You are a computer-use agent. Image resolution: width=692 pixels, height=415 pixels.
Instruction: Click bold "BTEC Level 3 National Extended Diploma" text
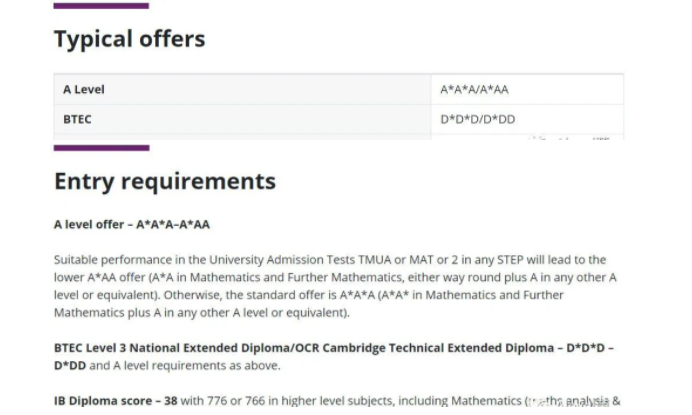tap(162, 348)
